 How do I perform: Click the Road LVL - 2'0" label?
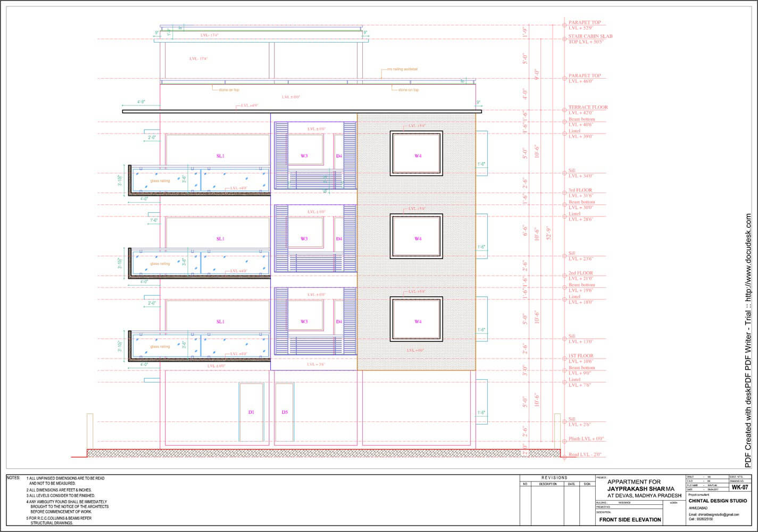point(585,455)
